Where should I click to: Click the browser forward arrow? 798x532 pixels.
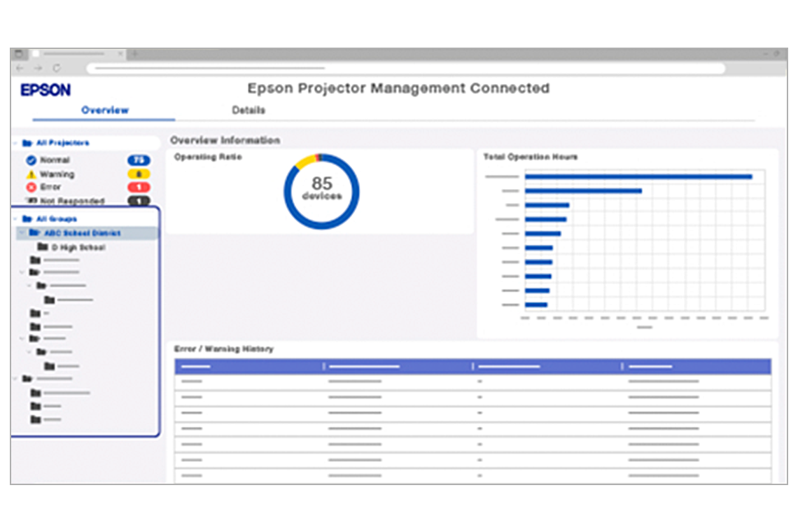point(38,68)
